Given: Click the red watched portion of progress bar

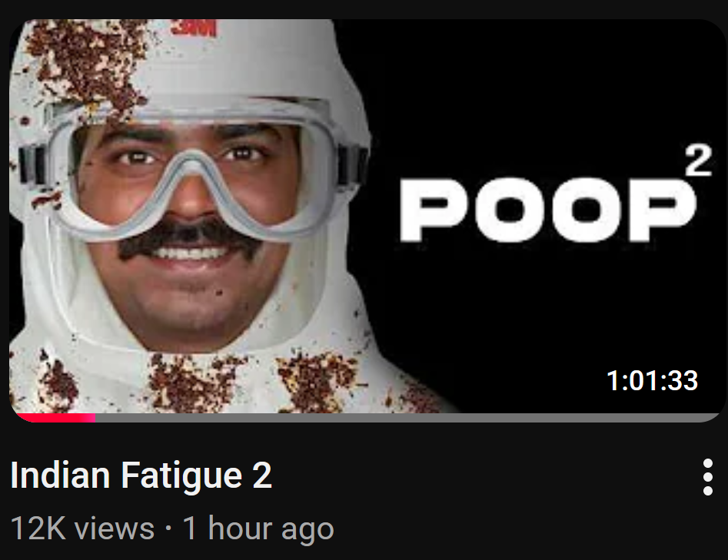Looking at the screenshot, I should coord(55,418).
